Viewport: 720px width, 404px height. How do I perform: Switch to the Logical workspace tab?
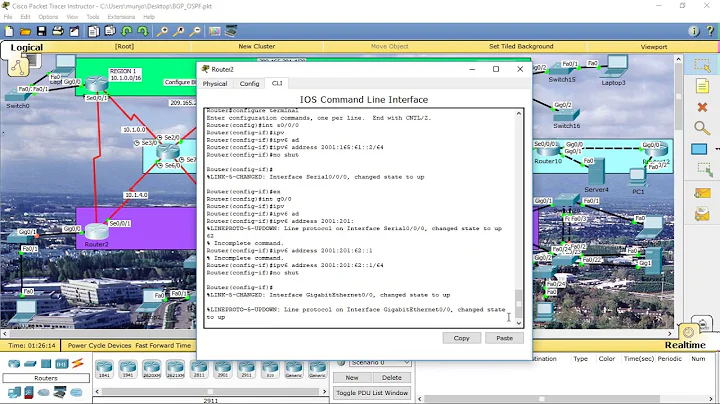[x=27, y=47]
